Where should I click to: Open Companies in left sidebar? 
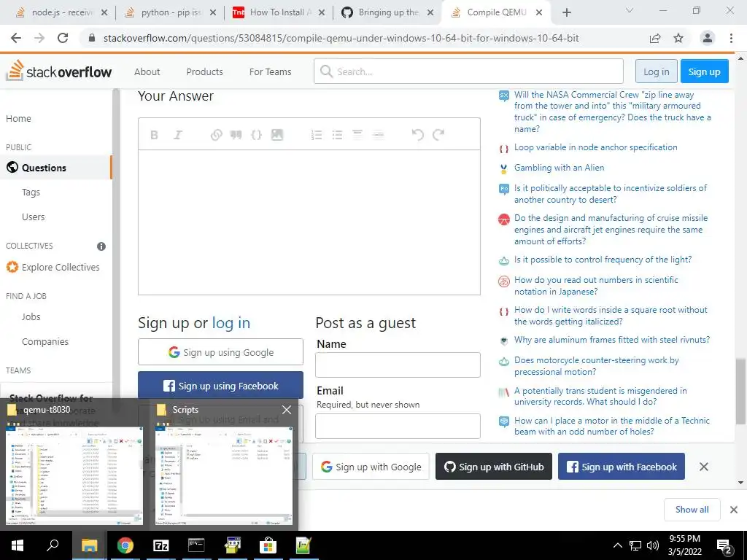click(x=45, y=342)
